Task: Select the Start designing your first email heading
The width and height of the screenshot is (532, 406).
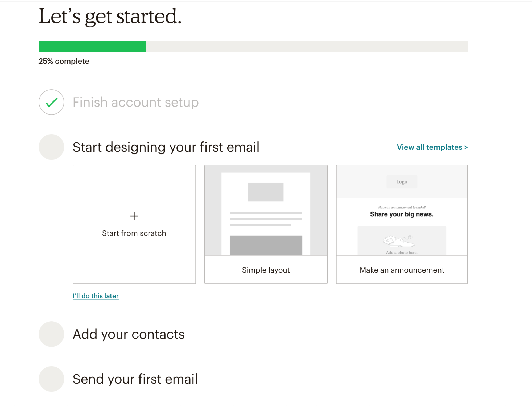Action: (x=166, y=147)
